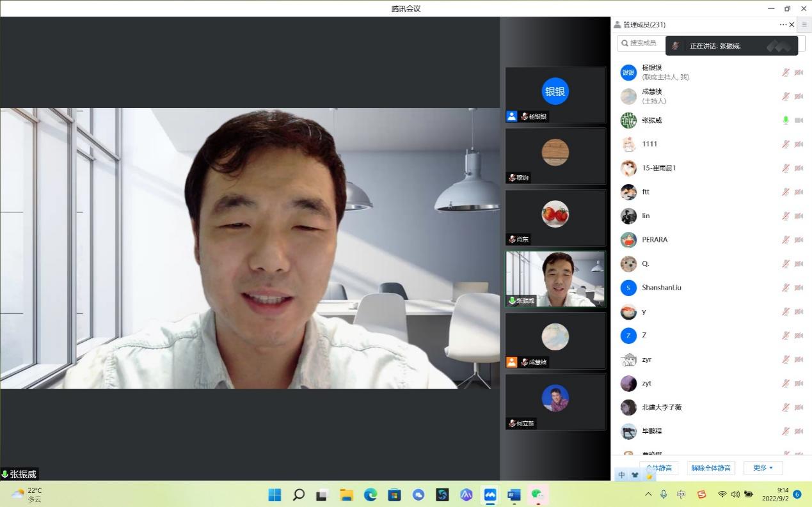Open Tencent Meeting icon in the taskbar
812x507 pixels.
(490, 495)
